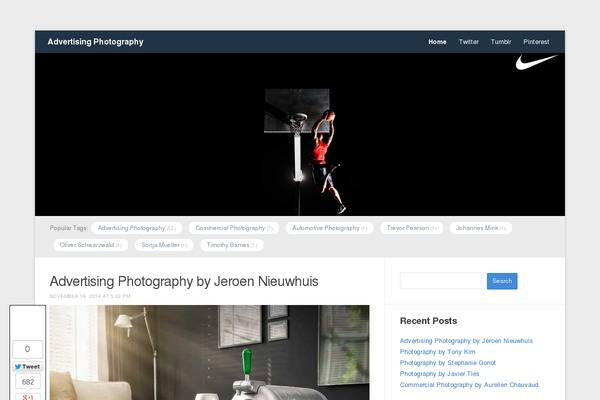Click the tweet count bubble showing 0

[28, 349]
